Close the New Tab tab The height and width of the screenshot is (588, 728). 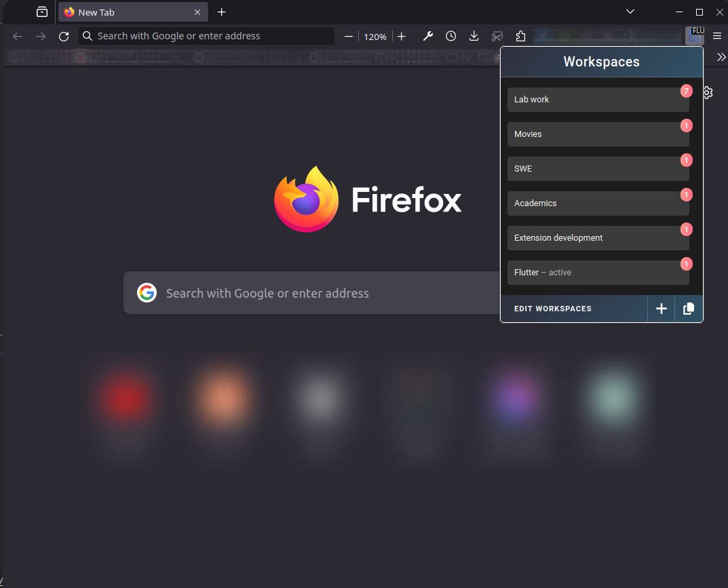[x=197, y=12]
